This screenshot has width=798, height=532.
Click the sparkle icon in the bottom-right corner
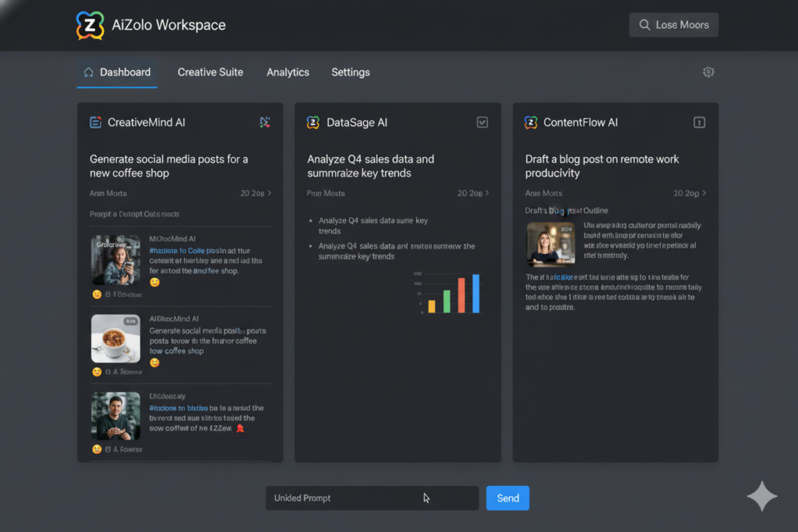pos(761,496)
